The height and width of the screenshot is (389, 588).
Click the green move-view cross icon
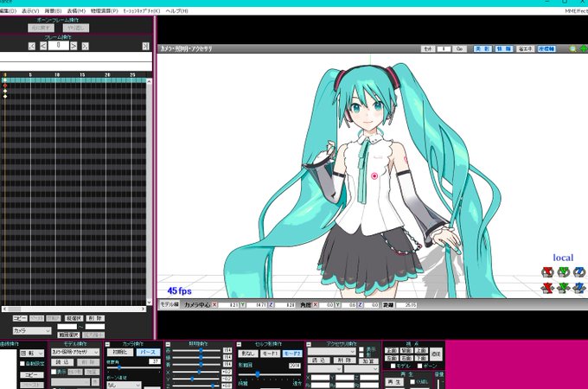click(584, 49)
